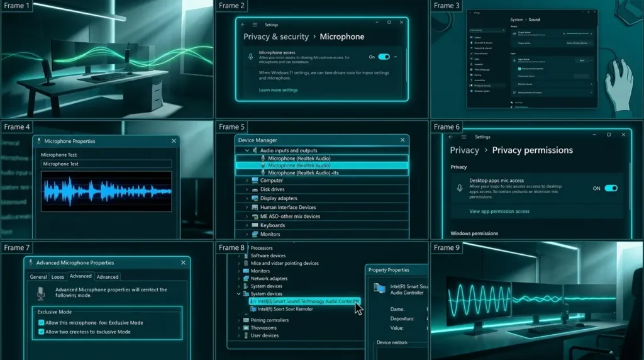
Task: Click the search field in Frame 3 Settings sidebar
Action: pos(487,30)
